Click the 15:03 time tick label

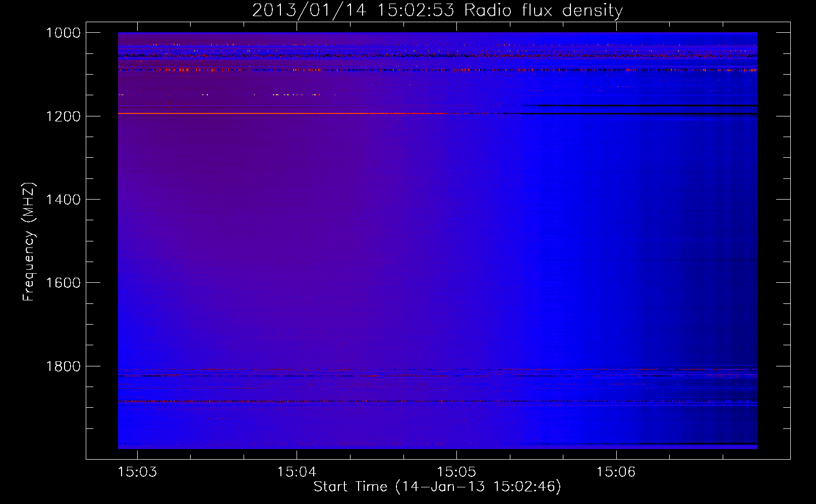[x=137, y=472]
